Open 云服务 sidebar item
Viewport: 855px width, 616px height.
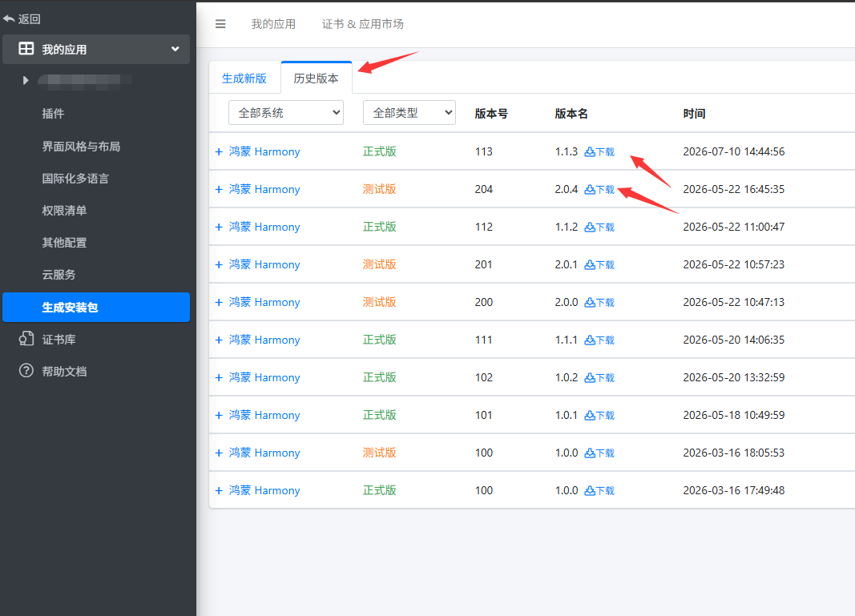tap(58, 275)
